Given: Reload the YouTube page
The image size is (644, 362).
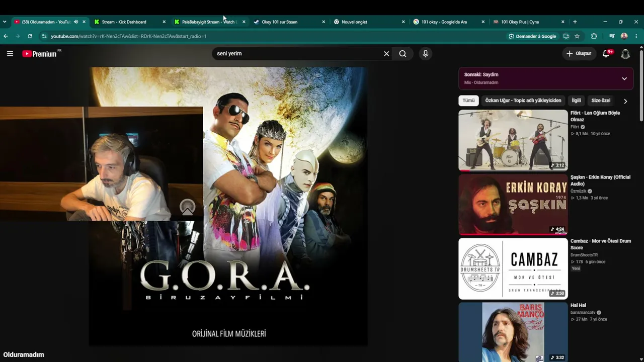Looking at the screenshot, I should click(30, 36).
